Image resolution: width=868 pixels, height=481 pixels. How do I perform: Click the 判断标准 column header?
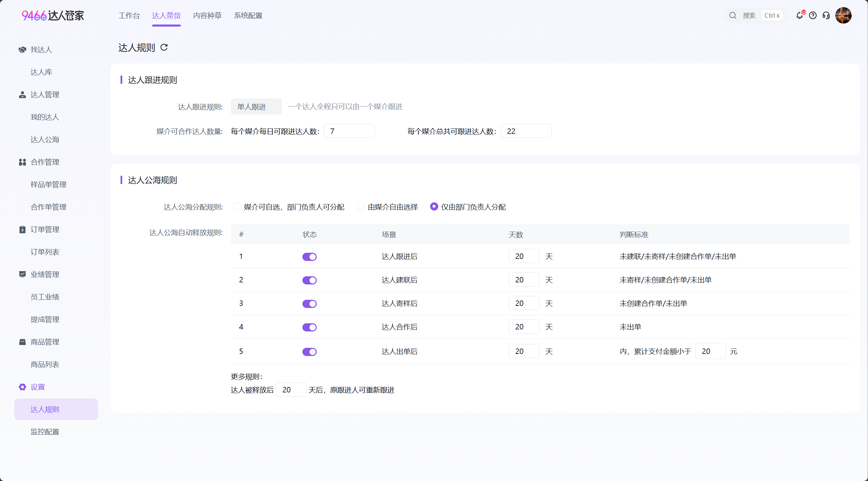(634, 235)
